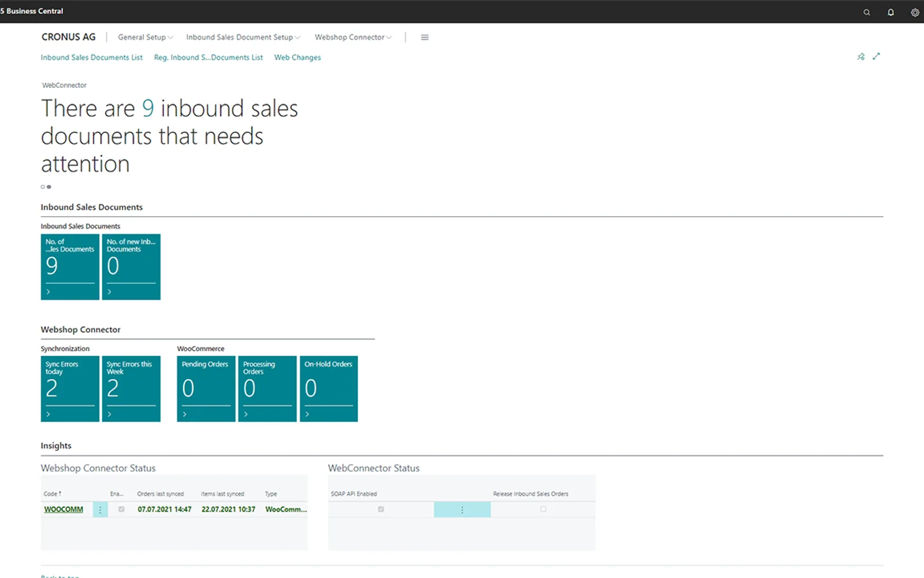This screenshot has height=578, width=924.
Task: Click the arrow on On-Hold Orders tile
Action: 307,414
